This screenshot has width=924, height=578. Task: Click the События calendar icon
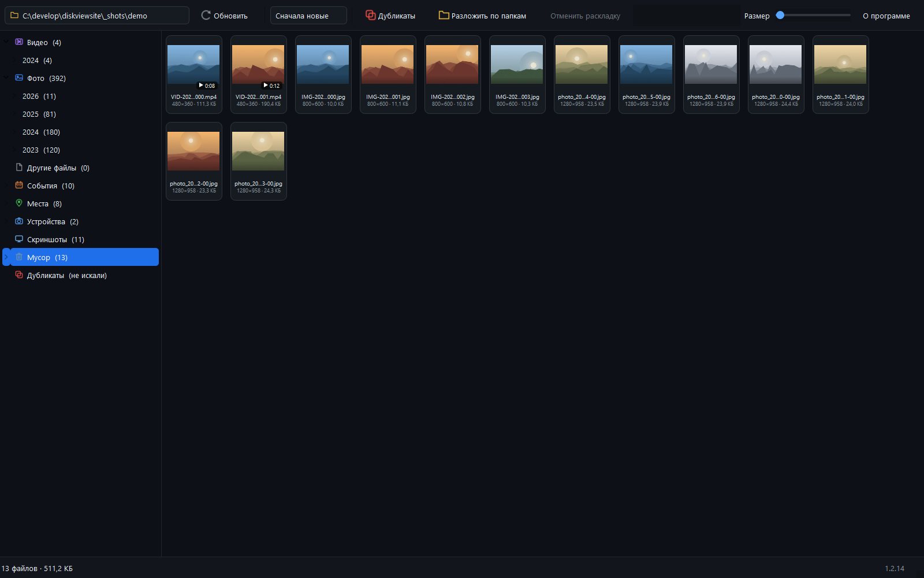tap(19, 185)
